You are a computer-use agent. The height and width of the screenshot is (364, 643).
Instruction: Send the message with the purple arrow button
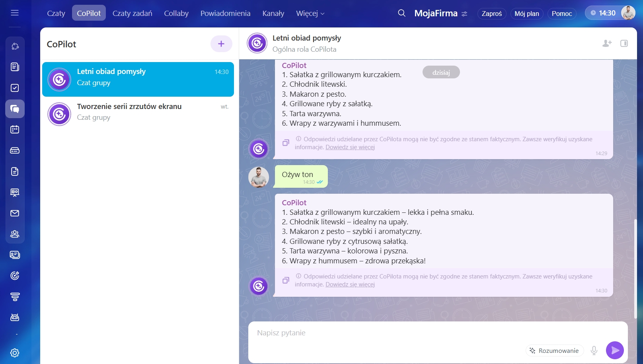[615, 350]
